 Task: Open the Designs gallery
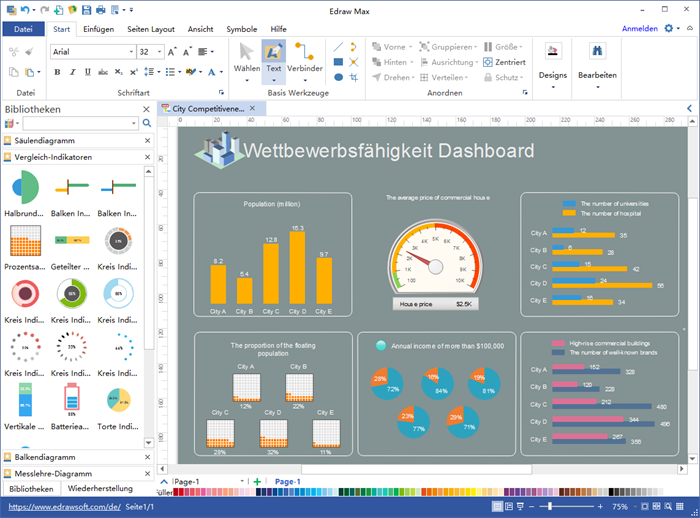tap(552, 58)
